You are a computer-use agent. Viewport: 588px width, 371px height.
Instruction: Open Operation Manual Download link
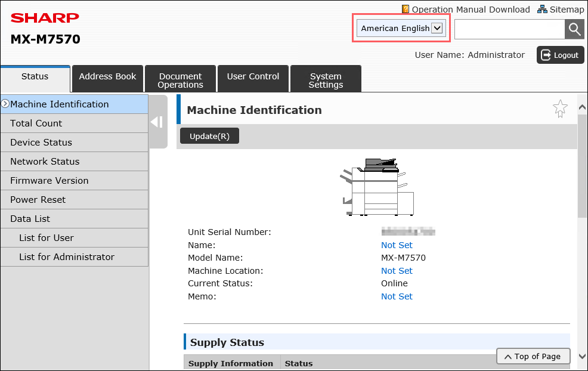(466, 10)
